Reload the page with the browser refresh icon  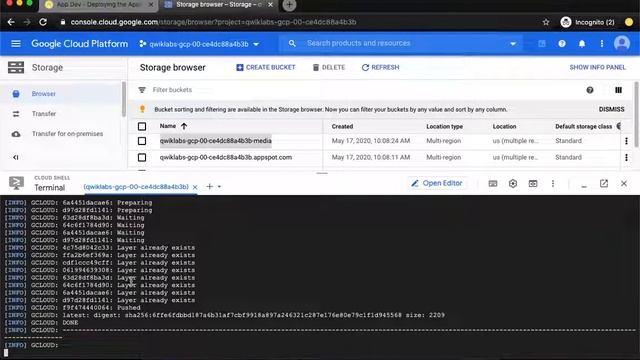43,22
